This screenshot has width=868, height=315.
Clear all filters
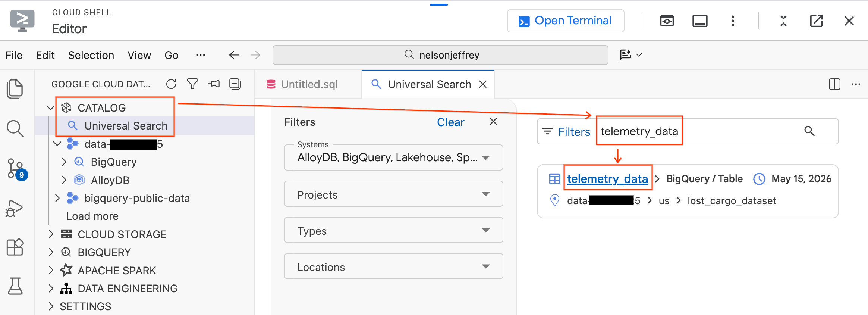pos(450,122)
